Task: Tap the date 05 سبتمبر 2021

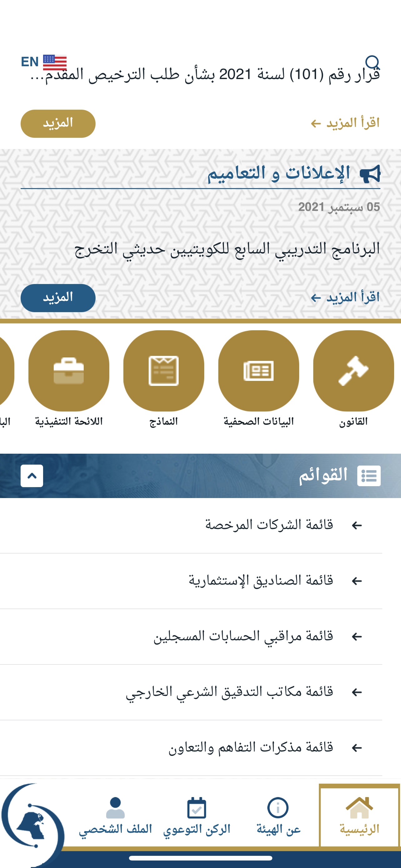Action: pos(339,207)
